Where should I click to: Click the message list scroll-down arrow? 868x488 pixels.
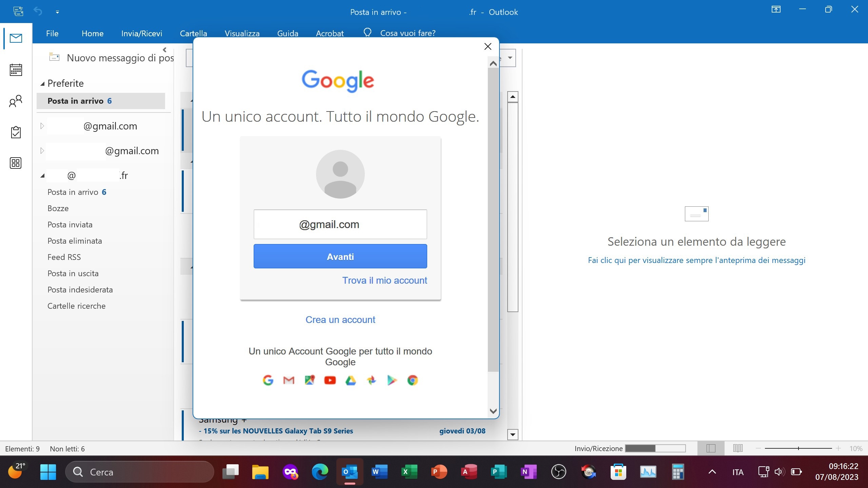tap(513, 434)
